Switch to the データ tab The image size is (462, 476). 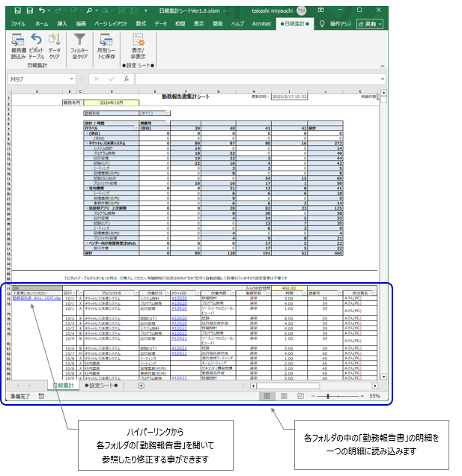161,24
